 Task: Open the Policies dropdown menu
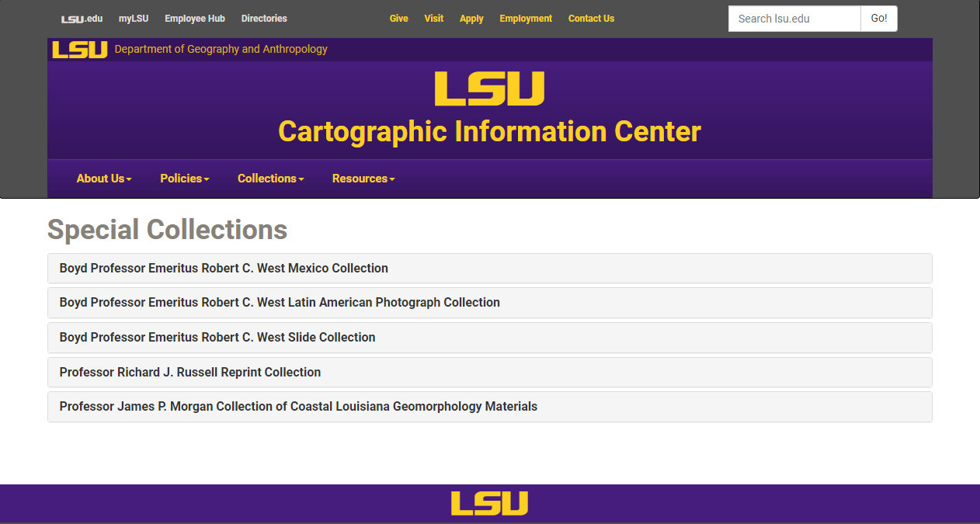185,179
